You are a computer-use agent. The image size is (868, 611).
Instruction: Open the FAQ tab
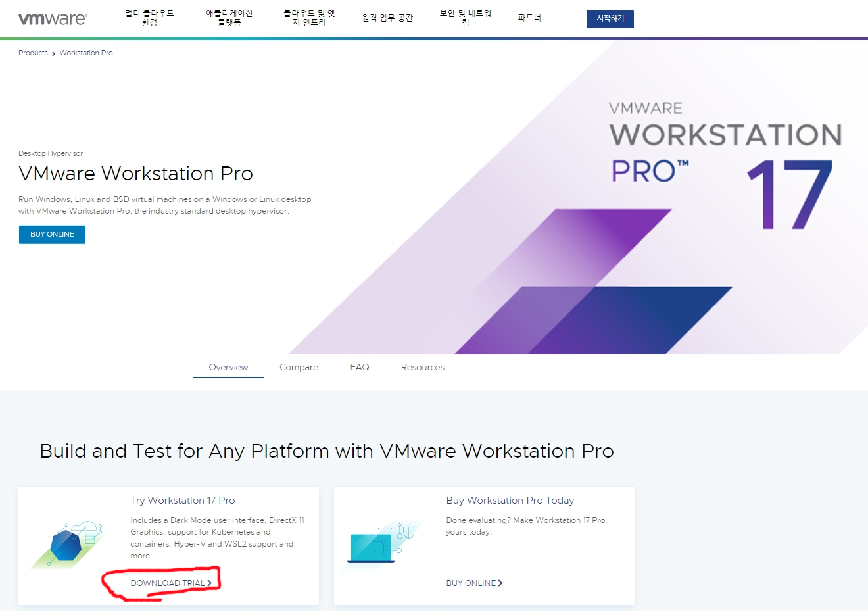[360, 367]
